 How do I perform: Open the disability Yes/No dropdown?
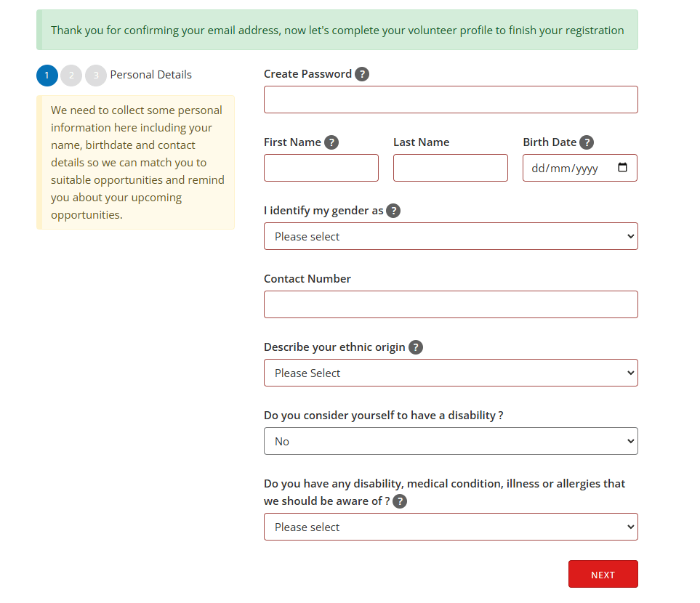click(451, 441)
